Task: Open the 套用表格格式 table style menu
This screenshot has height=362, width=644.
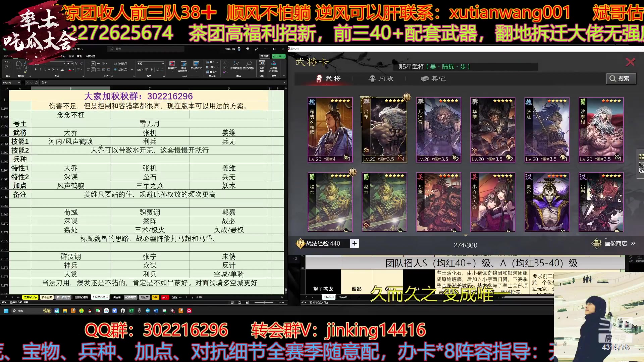Action: [x=183, y=66]
